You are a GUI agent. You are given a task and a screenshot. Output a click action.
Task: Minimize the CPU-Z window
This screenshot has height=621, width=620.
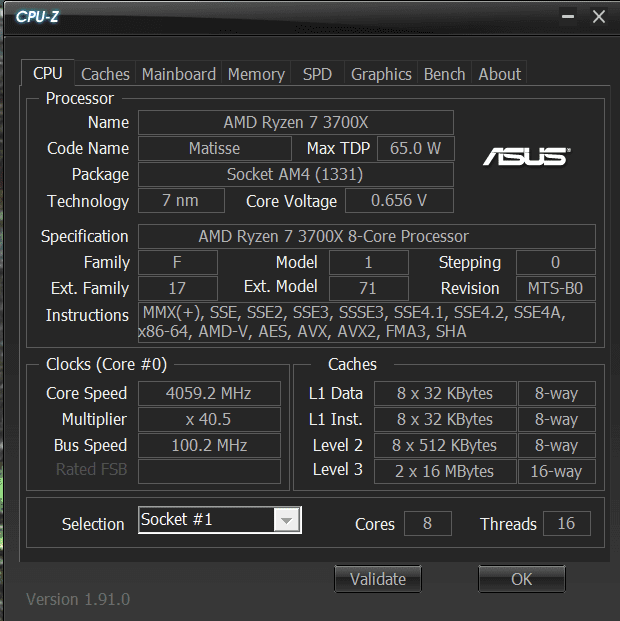tap(568, 17)
